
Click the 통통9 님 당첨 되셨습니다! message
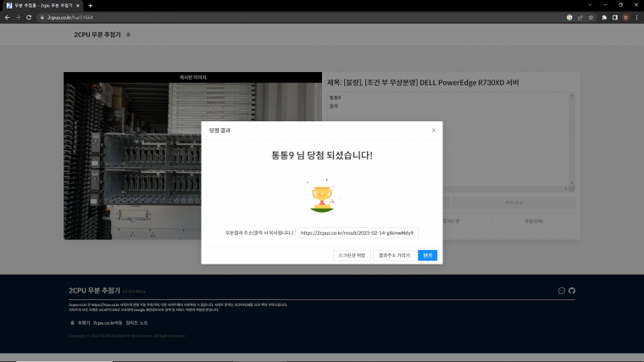point(322,155)
